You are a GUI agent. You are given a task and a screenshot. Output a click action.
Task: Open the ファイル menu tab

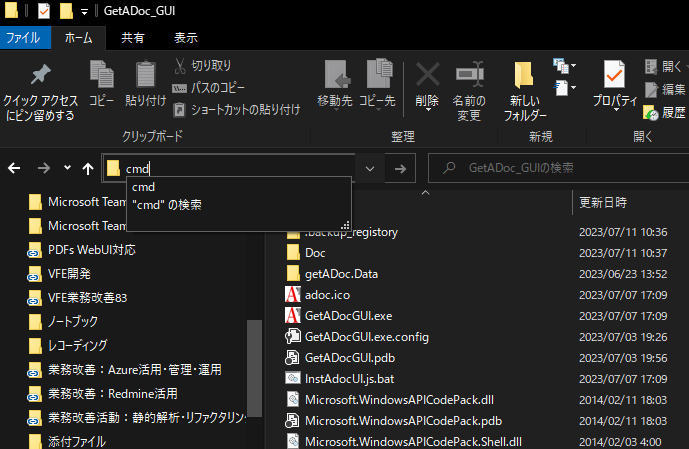click(x=23, y=38)
